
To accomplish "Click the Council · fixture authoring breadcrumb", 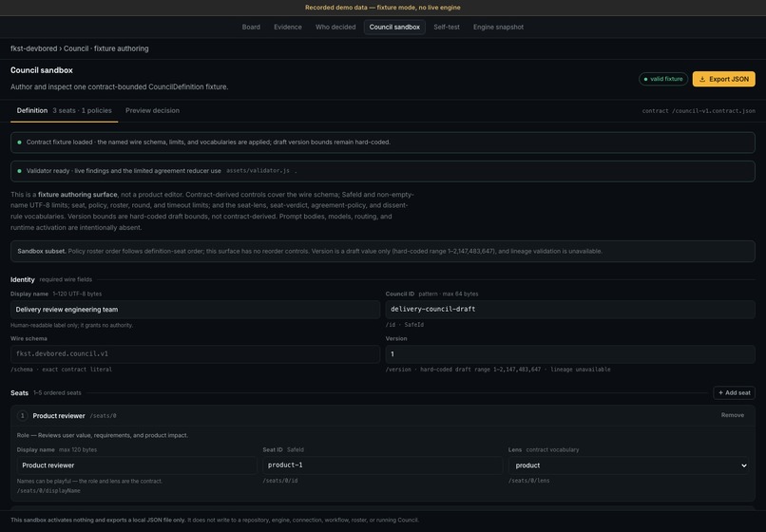I will click(x=106, y=48).
